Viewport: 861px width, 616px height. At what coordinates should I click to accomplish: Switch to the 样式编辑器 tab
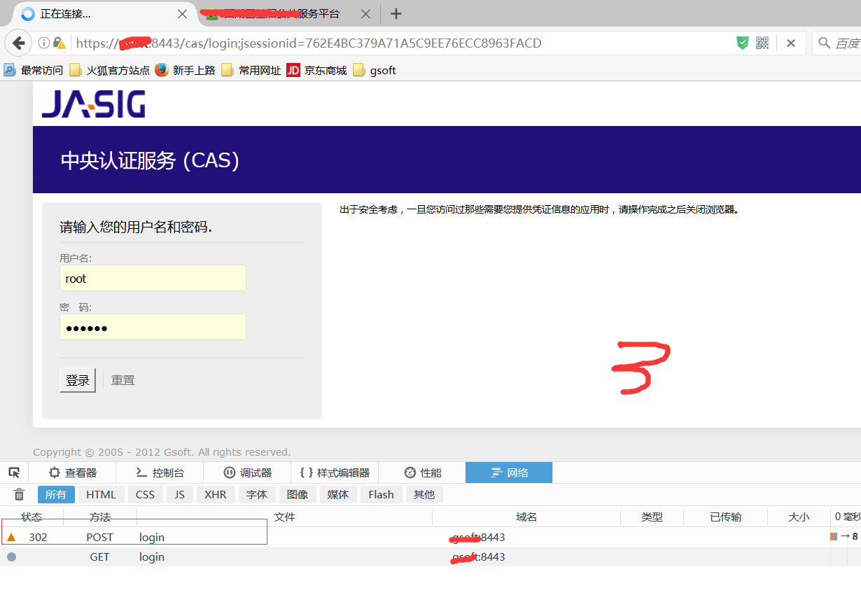[335, 472]
